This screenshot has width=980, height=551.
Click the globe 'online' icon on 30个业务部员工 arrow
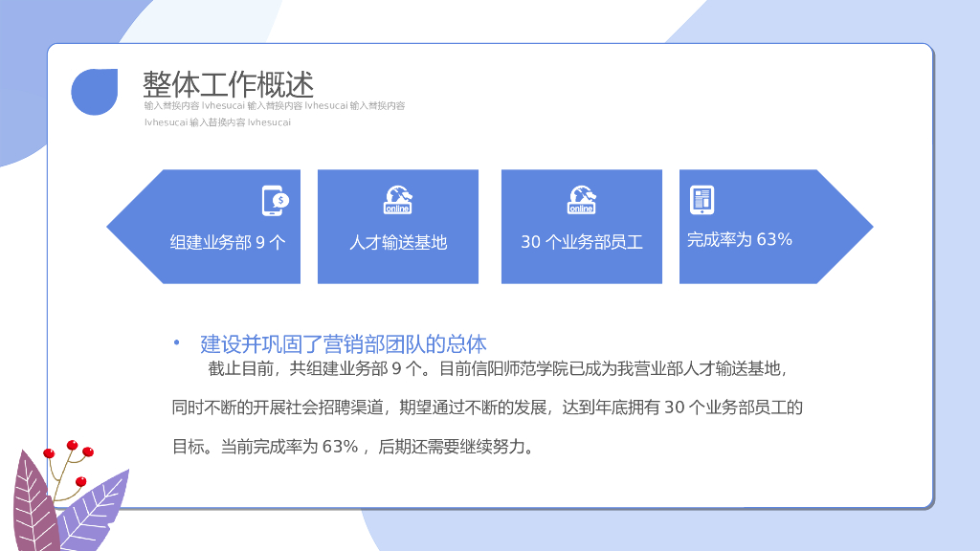coord(582,200)
